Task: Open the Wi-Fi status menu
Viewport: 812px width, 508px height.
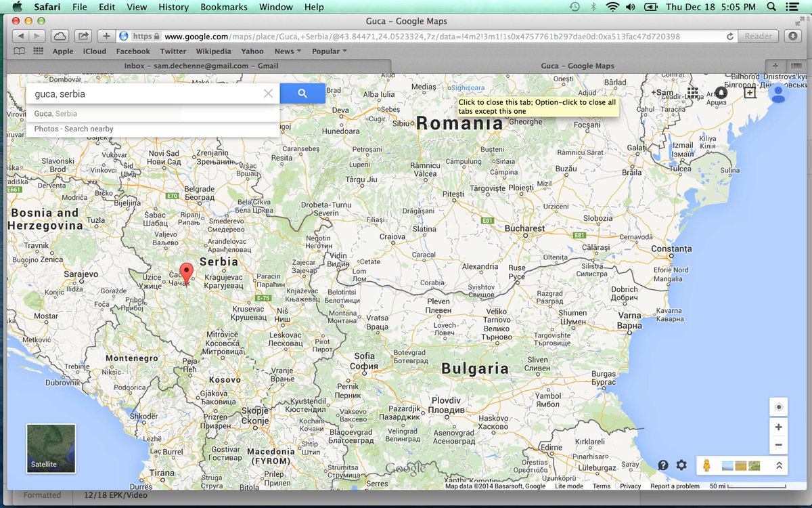Action: (x=612, y=7)
